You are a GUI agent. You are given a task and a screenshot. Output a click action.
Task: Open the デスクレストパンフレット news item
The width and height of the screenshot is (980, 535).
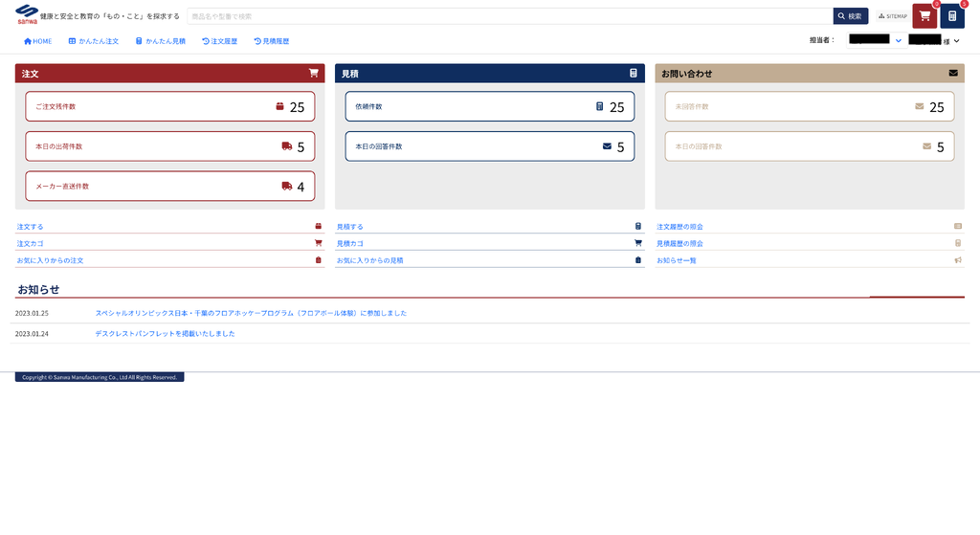[165, 334]
